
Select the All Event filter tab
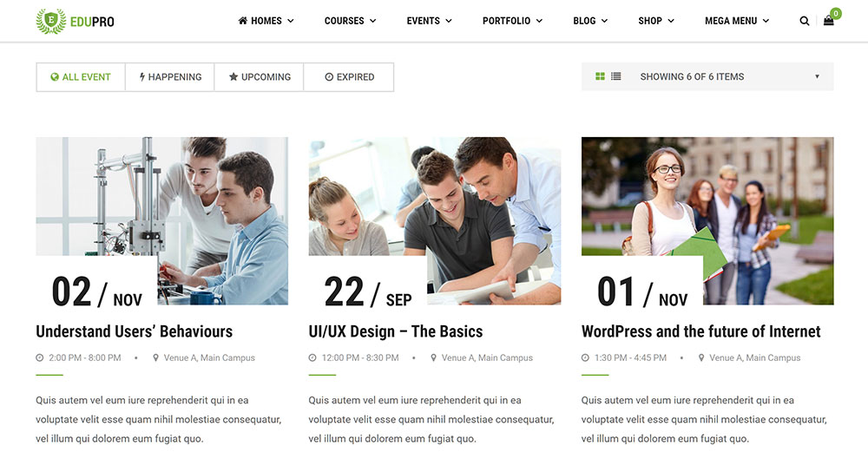pyautogui.click(x=81, y=77)
